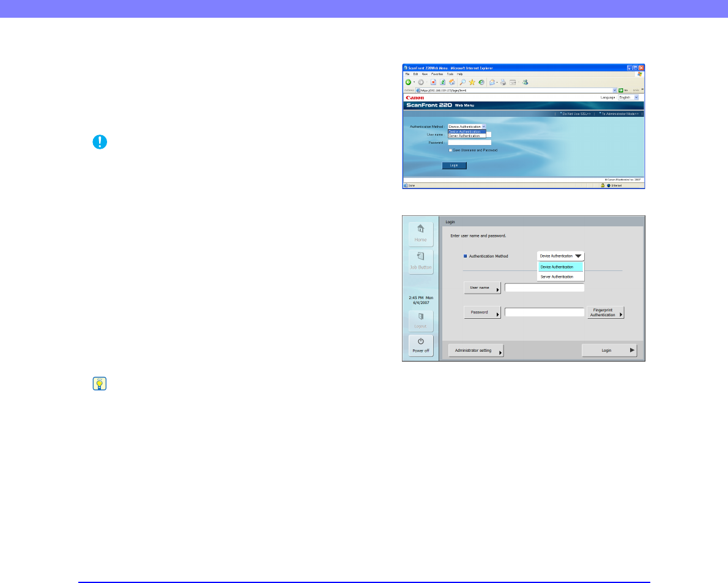Viewport: 728px width, 583px height.
Task: Select Device Authentication in web menu list
Action: [467, 132]
